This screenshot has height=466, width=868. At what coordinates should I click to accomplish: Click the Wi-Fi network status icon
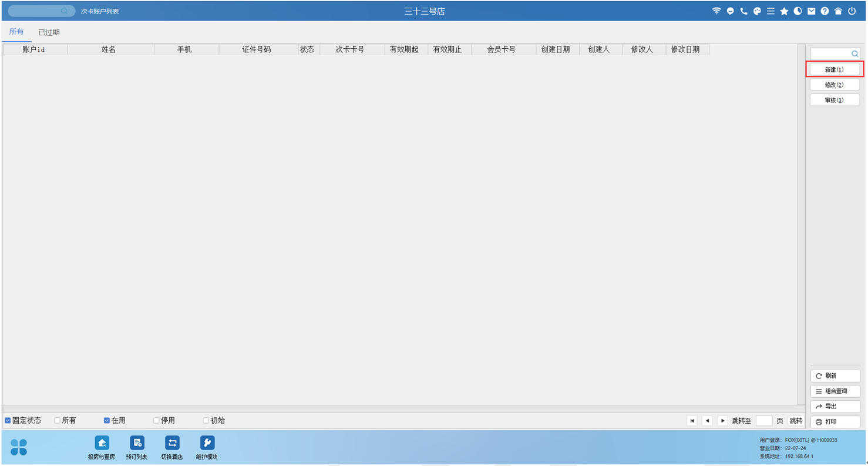point(716,11)
